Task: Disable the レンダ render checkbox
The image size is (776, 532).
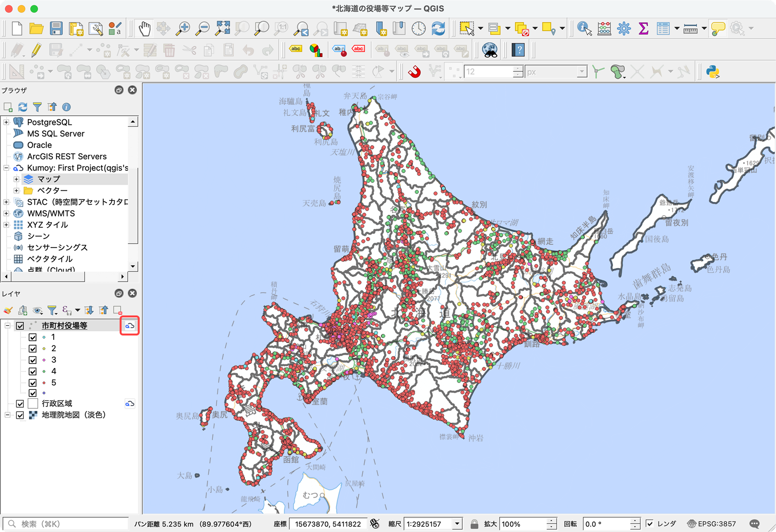Action: [x=650, y=524]
